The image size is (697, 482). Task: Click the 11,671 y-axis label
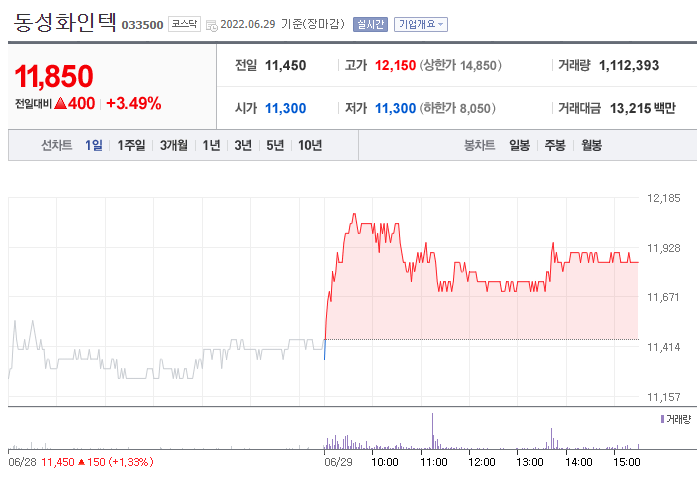pos(663,297)
